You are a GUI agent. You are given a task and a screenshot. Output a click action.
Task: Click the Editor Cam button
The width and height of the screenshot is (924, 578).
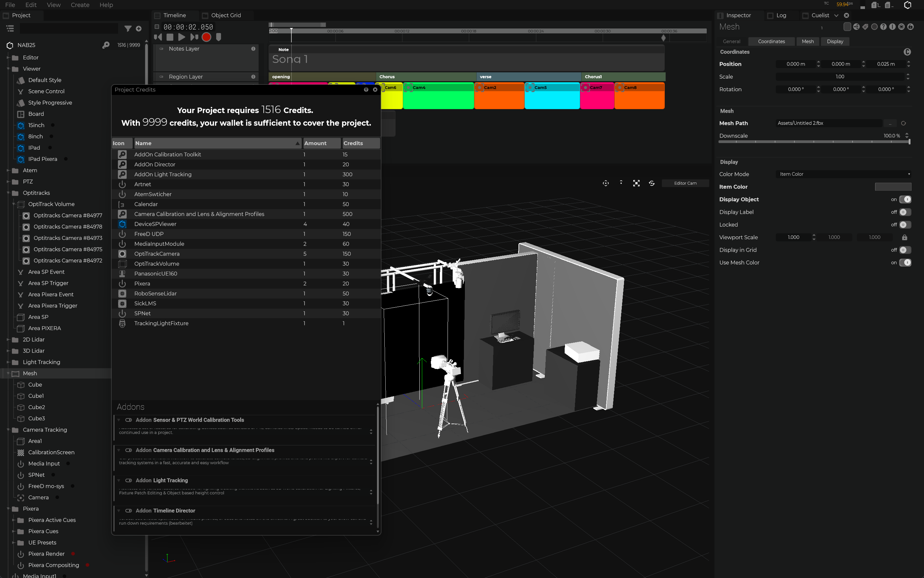pos(685,183)
